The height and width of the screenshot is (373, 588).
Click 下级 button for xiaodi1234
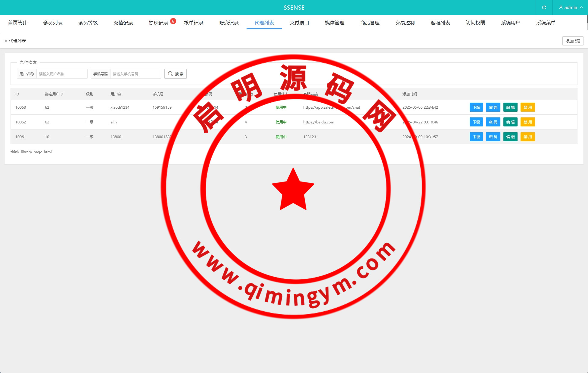pyautogui.click(x=476, y=107)
